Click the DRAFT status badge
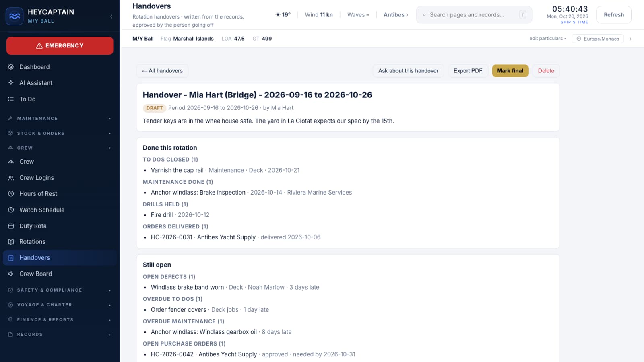Viewport: 644px width, 362px height. pos(155,108)
